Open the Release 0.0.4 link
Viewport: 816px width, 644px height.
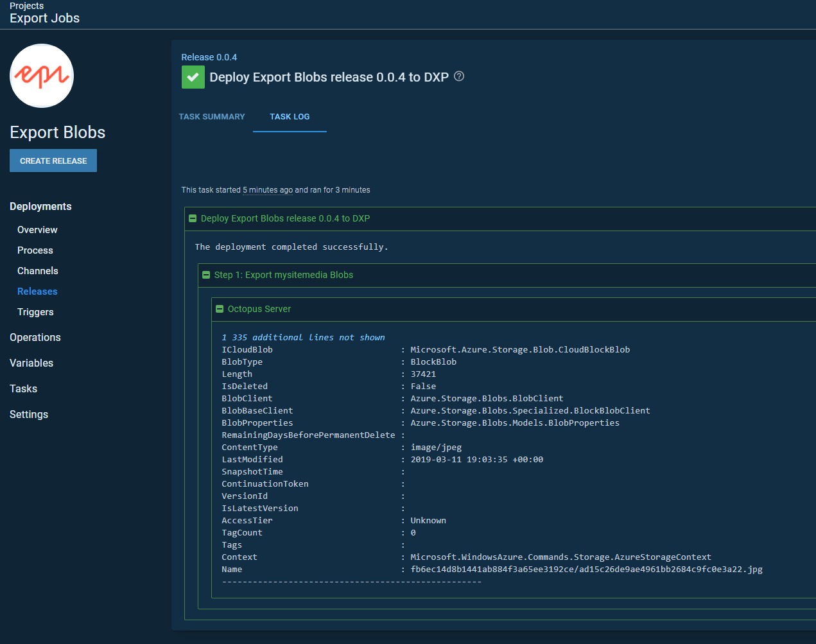click(x=209, y=57)
